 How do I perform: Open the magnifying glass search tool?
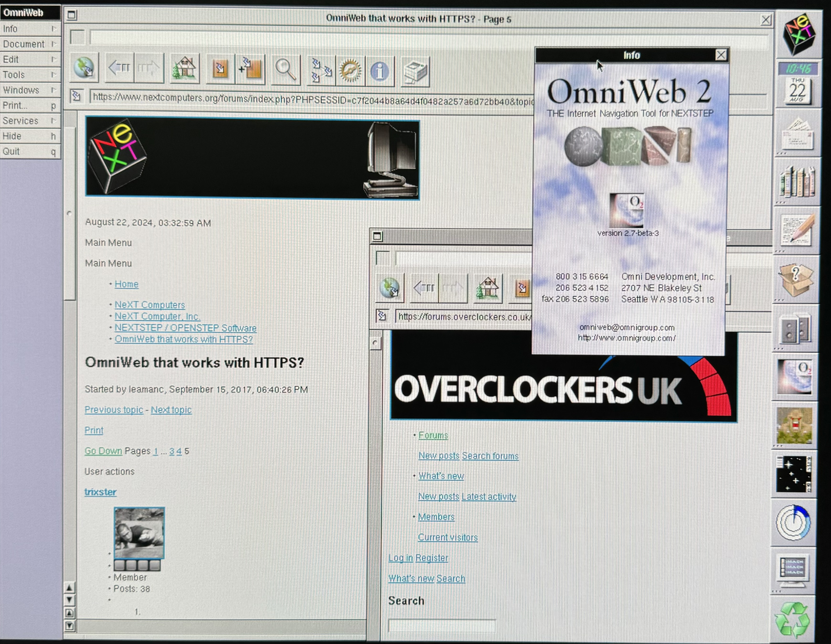pos(285,70)
